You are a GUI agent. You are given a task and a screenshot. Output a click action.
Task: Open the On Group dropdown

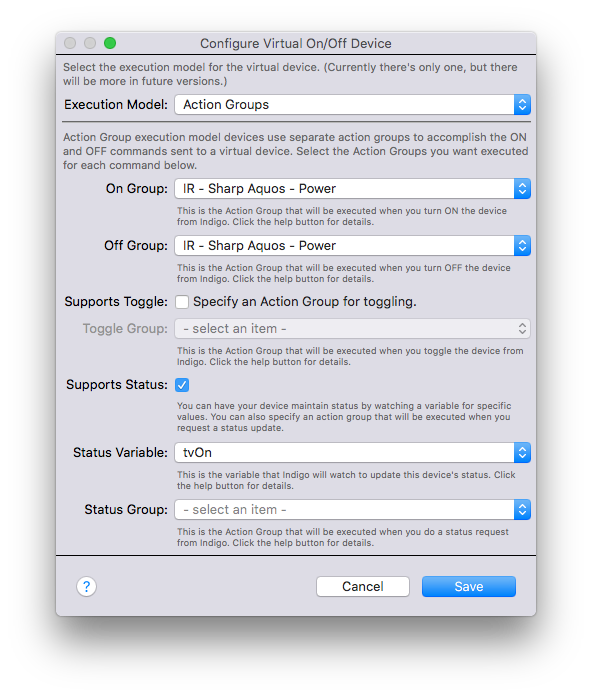[x=352, y=189]
